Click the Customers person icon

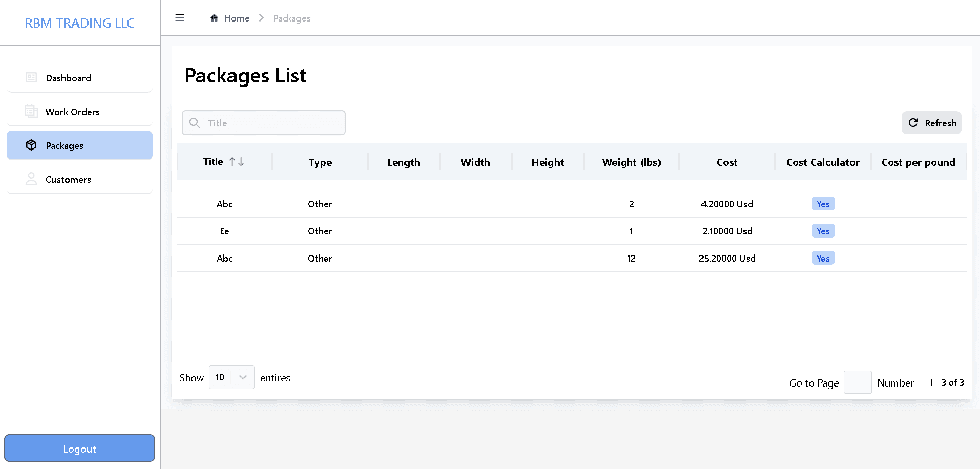[31, 179]
